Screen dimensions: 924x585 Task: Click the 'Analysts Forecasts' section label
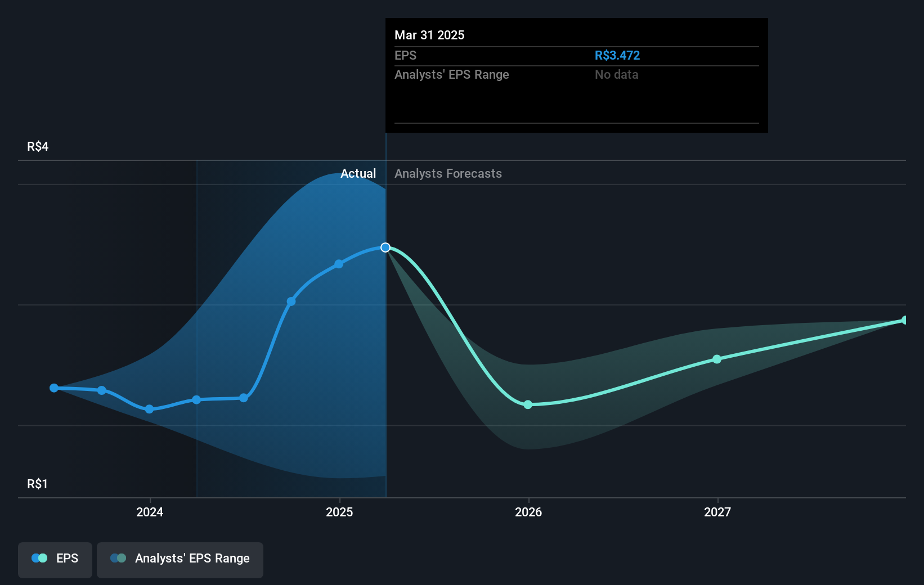click(448, 174)
